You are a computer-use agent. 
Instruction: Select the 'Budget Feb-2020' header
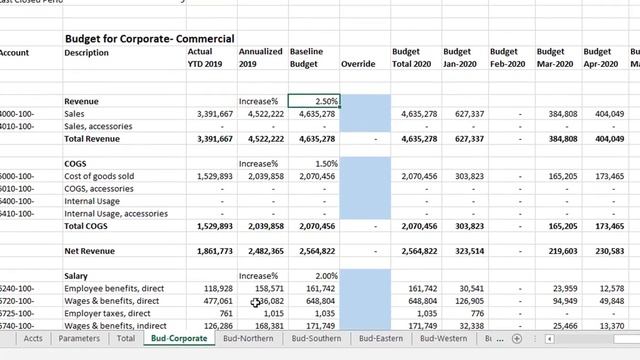[507, 58]
